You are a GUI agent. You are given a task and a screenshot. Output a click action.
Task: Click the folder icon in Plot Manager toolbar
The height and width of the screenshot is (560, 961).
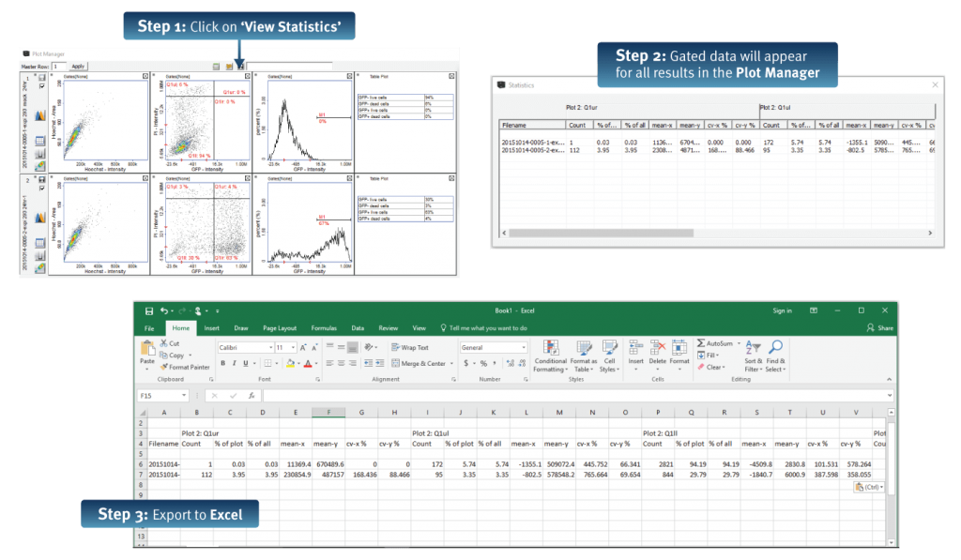tap(229, 67)
